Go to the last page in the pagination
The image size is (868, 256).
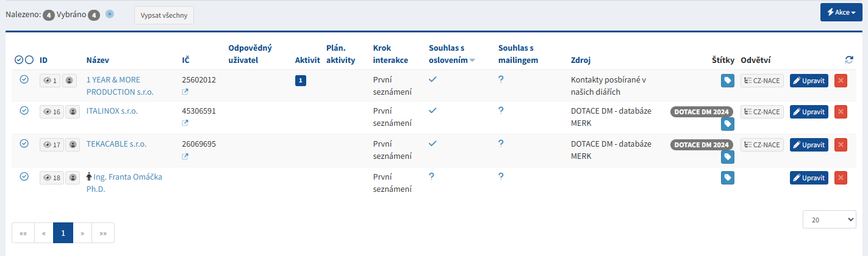click(103, 233)
